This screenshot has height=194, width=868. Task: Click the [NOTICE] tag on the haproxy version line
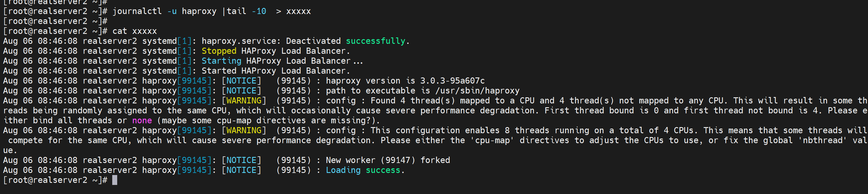coord(241,81)
